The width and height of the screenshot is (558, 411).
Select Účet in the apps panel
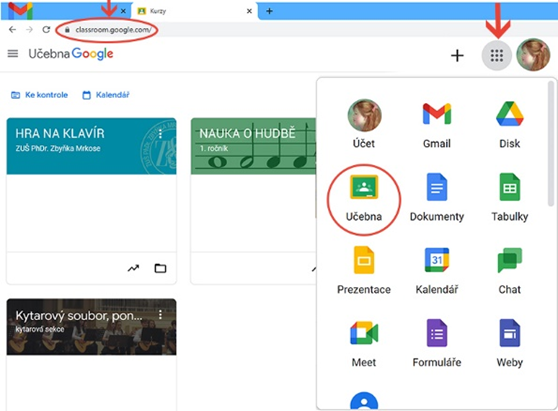364,123
